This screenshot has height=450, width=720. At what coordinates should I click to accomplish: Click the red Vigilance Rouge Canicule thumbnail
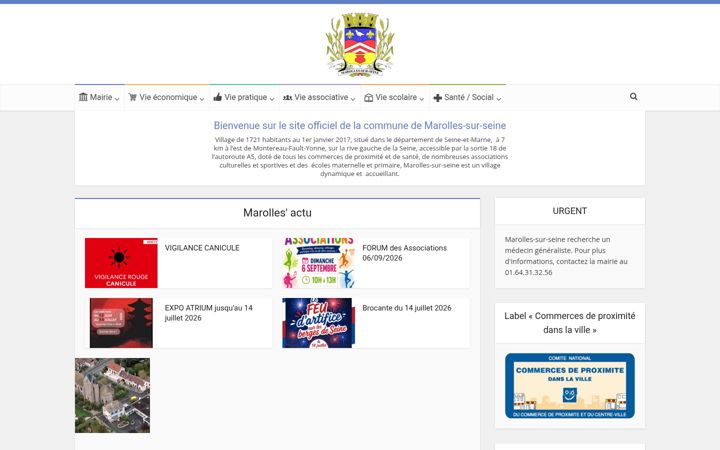121,263
